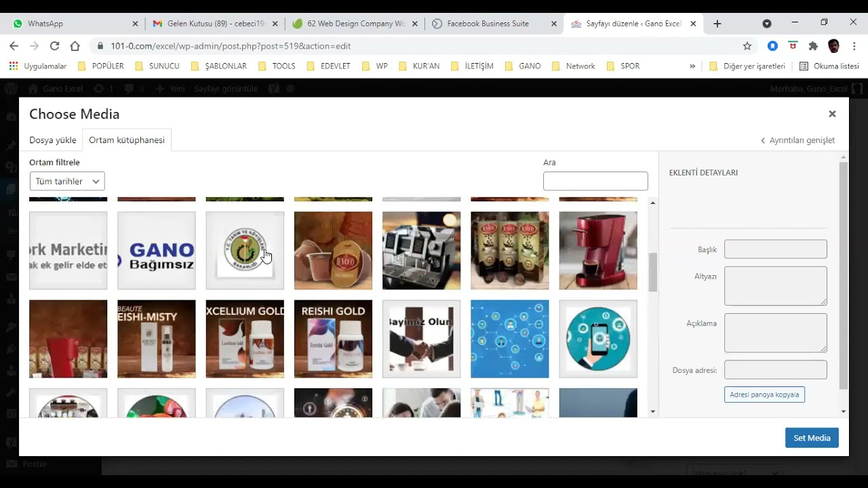Select the EXCELLIUM GOLD product thumbnail
Screen dimensions: 868x488
[x=245, y=339]
